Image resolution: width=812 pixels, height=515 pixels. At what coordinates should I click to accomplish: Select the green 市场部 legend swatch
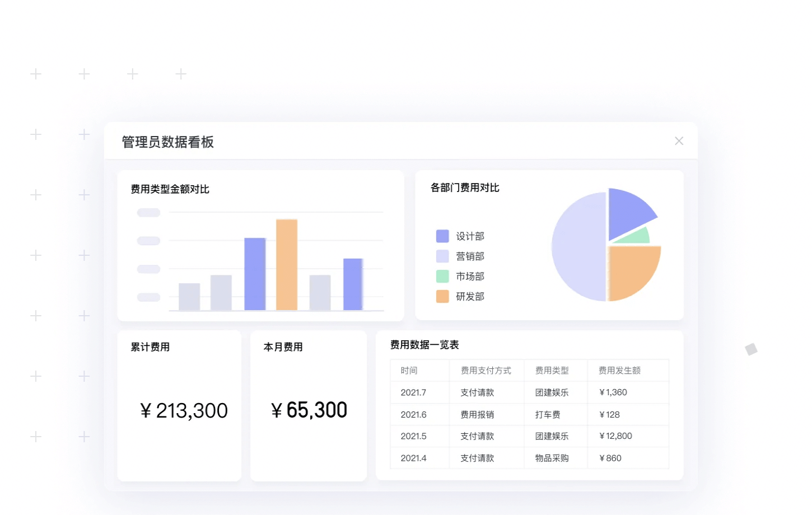coord(442,277)
